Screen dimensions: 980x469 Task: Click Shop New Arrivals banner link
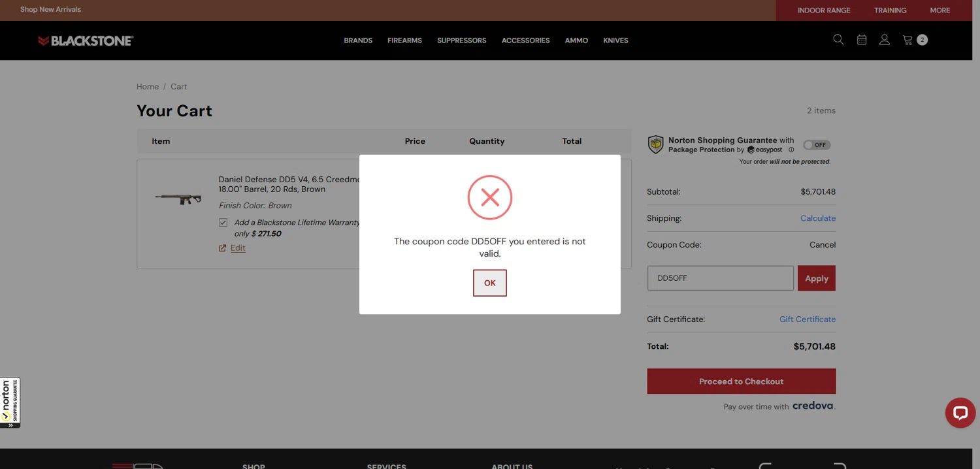(x=50, y=10)
